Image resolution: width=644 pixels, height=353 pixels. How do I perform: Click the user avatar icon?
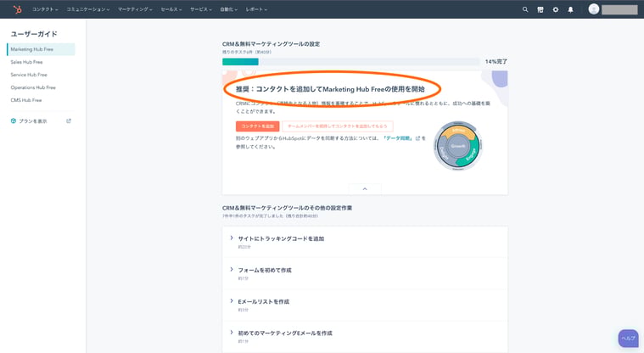(593, 9)
